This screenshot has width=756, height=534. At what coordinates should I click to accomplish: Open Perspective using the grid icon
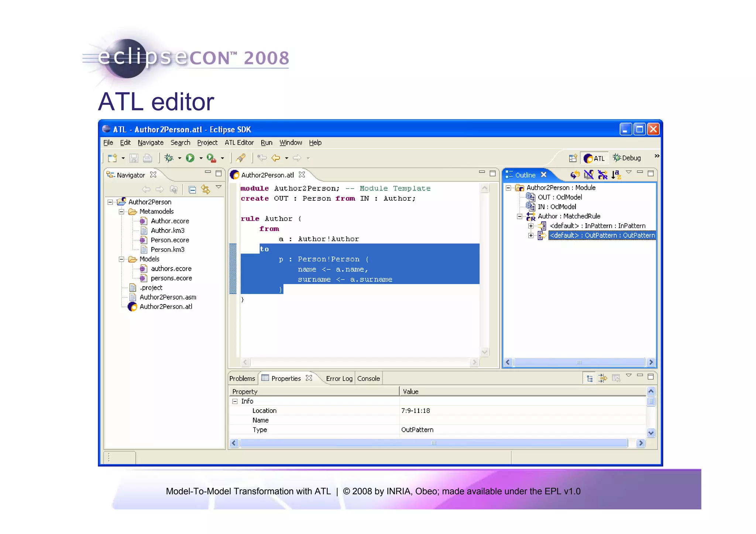click(x=573, y=158)
